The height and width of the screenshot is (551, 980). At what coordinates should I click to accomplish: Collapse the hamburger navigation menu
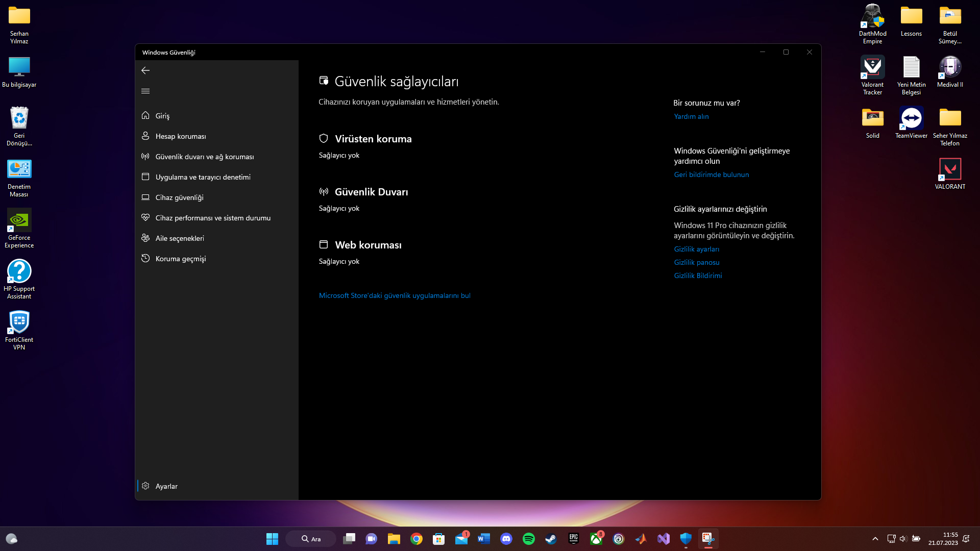pyautogui.click(x=145, y=91)
